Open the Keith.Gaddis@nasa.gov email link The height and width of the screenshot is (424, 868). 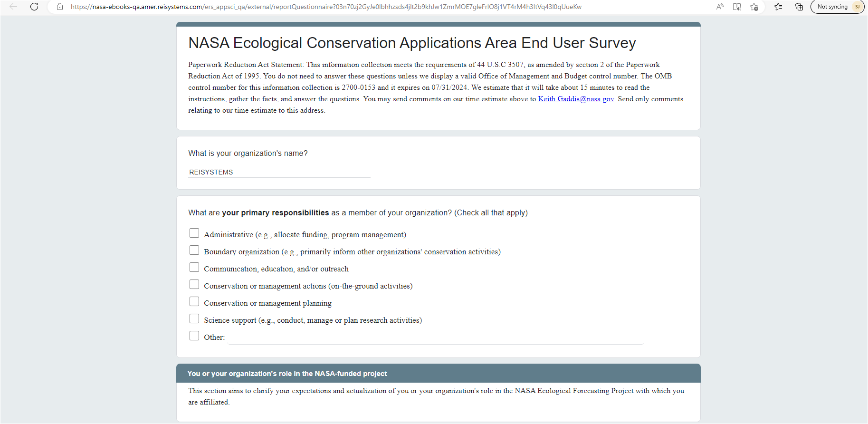576,99
